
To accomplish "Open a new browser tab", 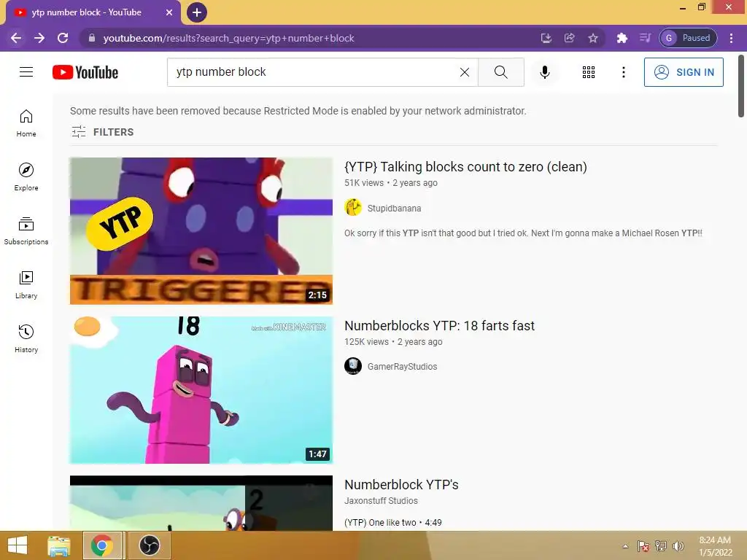I will click(197, 12).
